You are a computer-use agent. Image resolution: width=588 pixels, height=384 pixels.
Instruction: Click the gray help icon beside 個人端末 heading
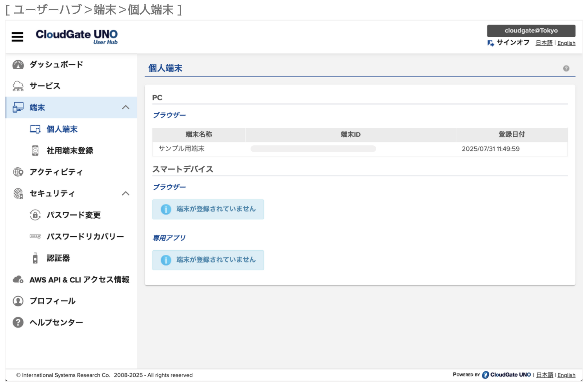click(566, 68)
